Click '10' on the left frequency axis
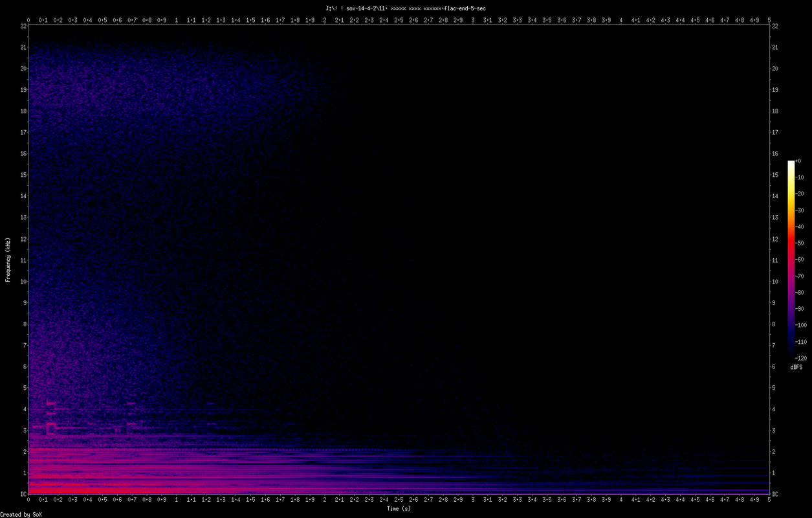This screenshot has height=518, width=812. 23,282
